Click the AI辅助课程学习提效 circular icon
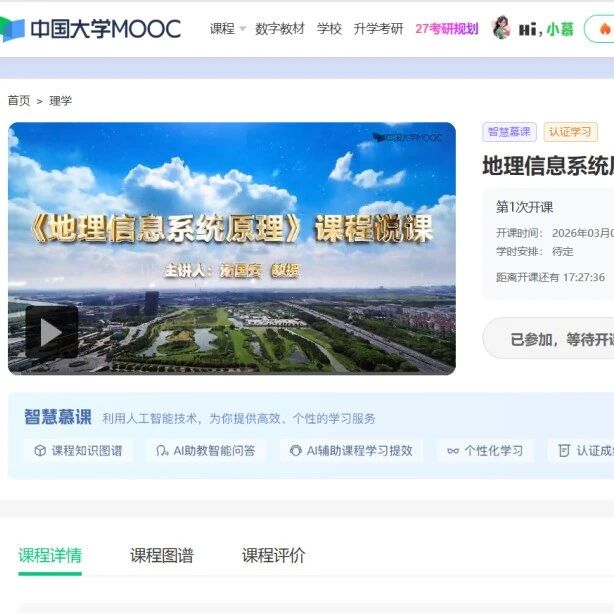Viewport: 614px width, 615px height. 295,451
